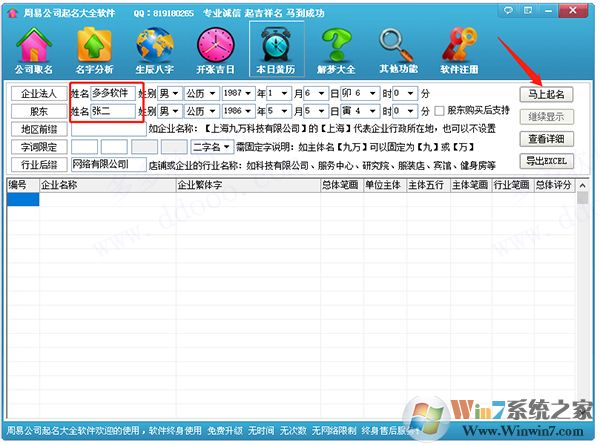600x445 pixels.
Task: Click the 总体评分 column header
Action: pyautogui.click(x=554, y=185)
